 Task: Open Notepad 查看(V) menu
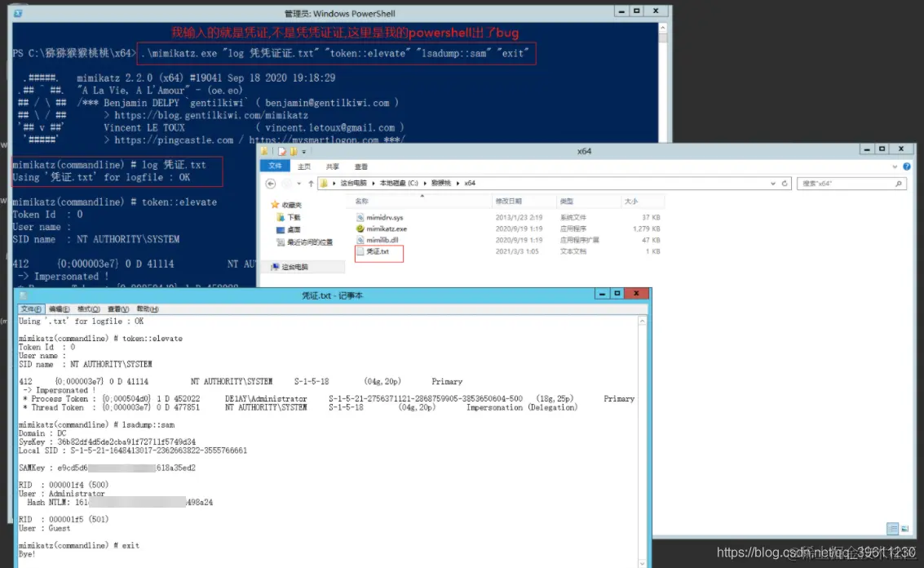(x=118, y=309)
